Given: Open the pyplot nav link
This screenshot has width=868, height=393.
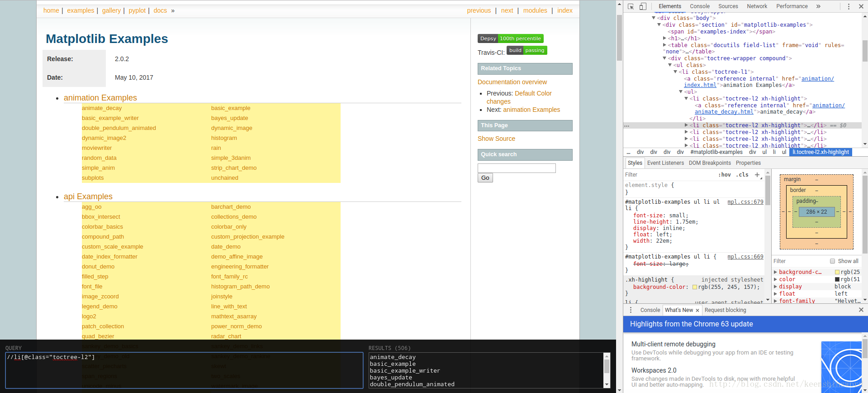Looking at the screenshot, I should pyautogui.click(x=137, y=10).
